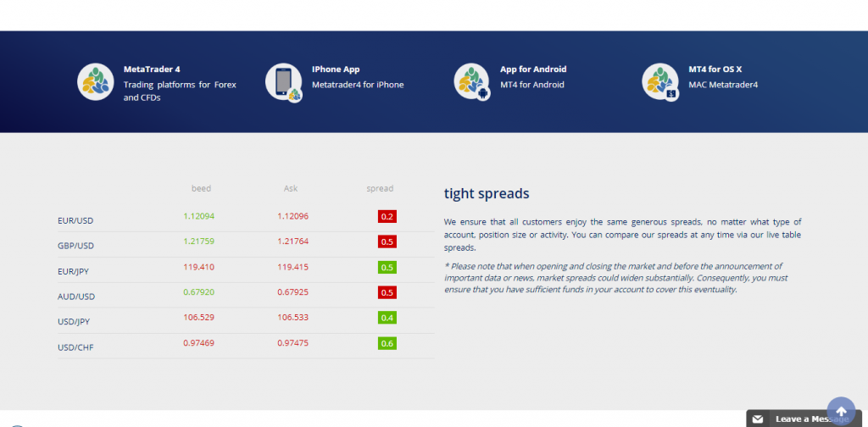Click the italic note starting '* Please note'
The height and width of the screenshot is (427, 868).
(x=616, y=278)
